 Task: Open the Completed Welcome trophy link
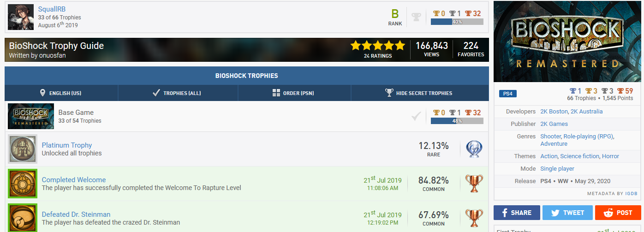pyautogui.click(x=74, y=180)
